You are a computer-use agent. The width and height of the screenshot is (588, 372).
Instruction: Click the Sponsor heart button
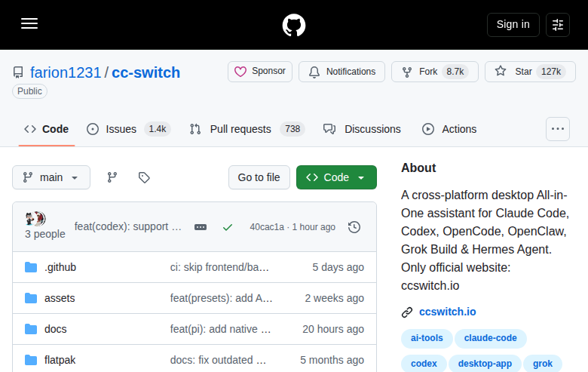click(260, 72)
